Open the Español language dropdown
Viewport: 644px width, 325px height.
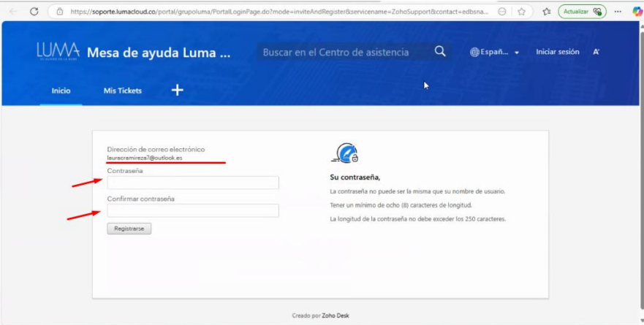(x=495, y=53)
